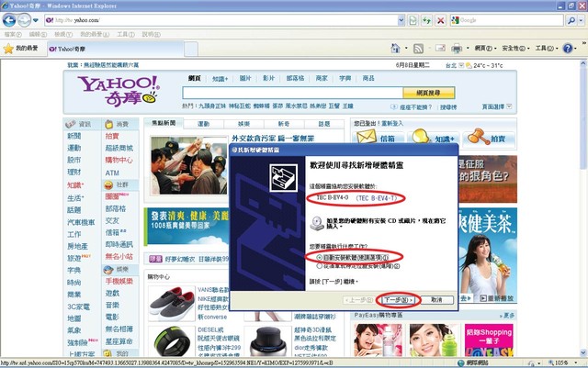
Task: Click the yellow 網頁搜尋 button
Action: coord(429,93)
